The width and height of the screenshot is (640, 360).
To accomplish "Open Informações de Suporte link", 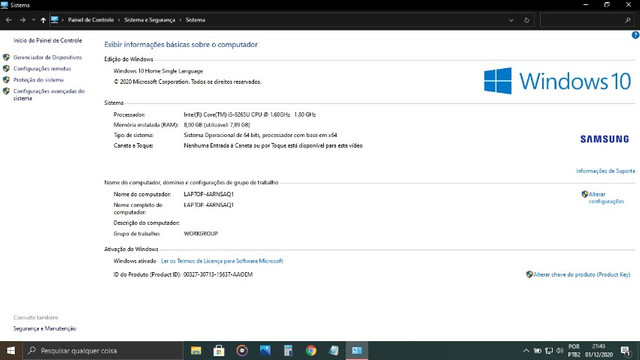I will coord(605,171).
